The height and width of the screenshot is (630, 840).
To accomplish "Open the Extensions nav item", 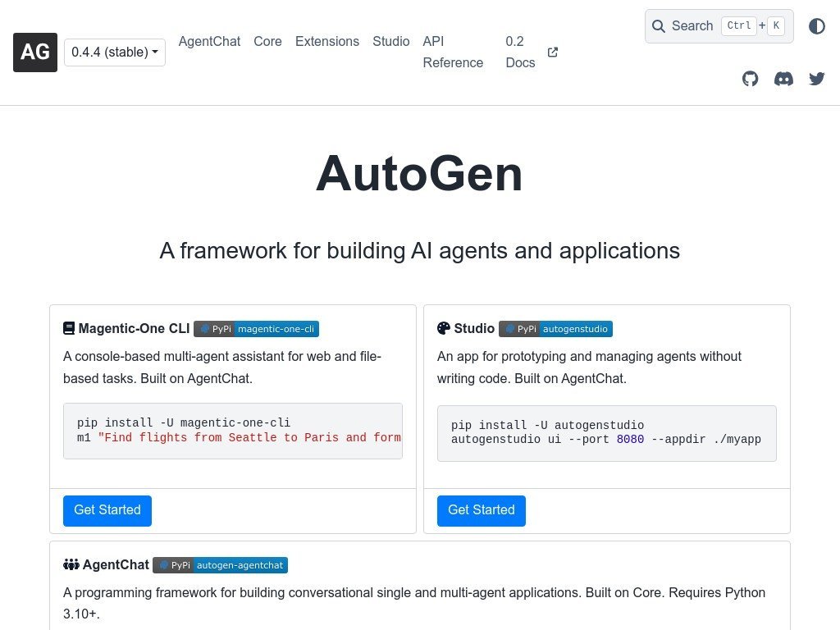I will pos(327,41).
